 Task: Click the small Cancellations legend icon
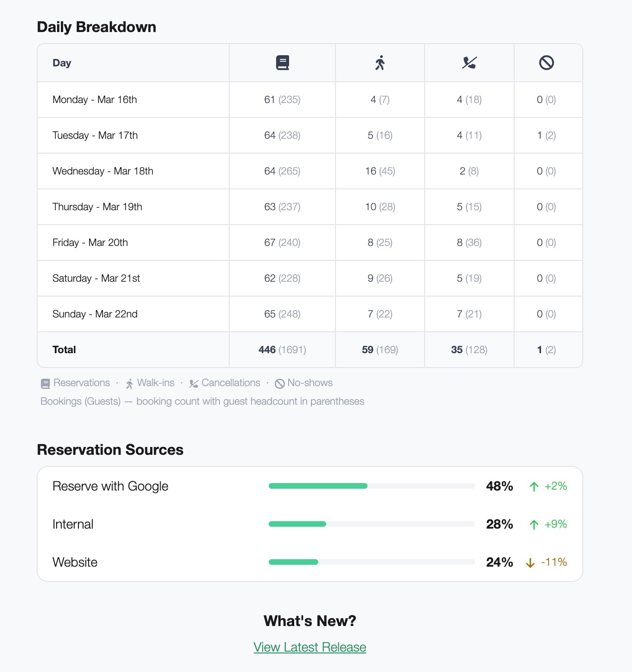tap(193, 383)
